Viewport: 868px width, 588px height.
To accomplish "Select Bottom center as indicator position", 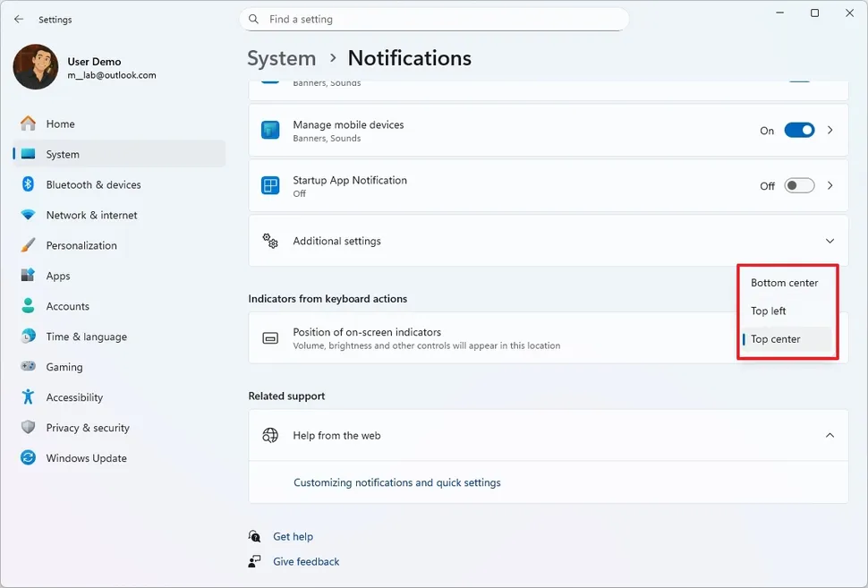I will pyautogui.click(x=784, y=282).
